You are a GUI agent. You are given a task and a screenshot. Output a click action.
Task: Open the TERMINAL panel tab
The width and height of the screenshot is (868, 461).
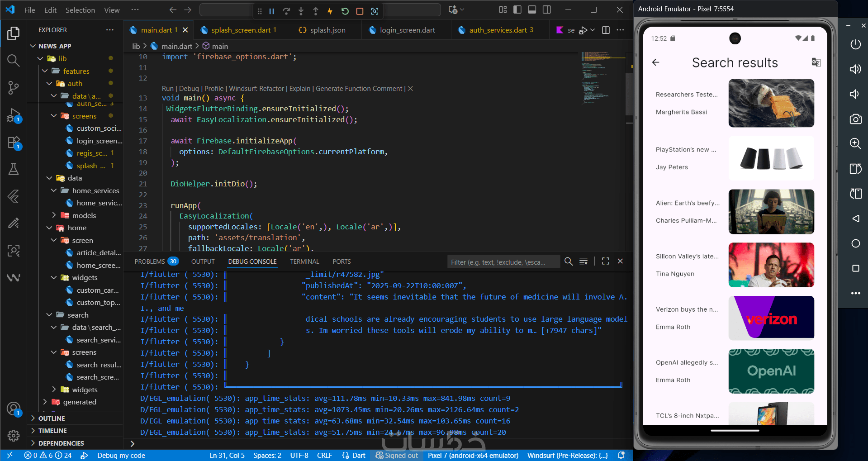(304, 261)
